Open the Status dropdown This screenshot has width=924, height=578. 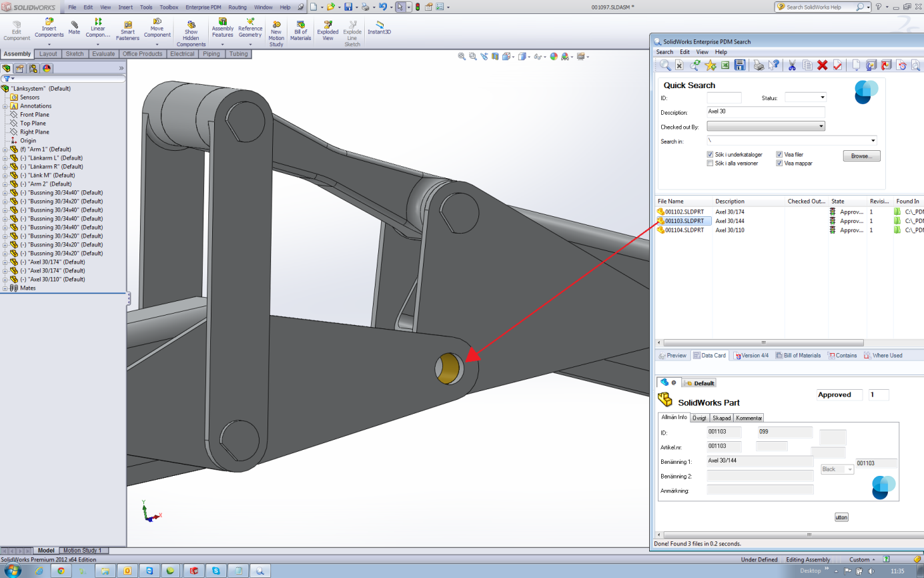coord(821,97)
